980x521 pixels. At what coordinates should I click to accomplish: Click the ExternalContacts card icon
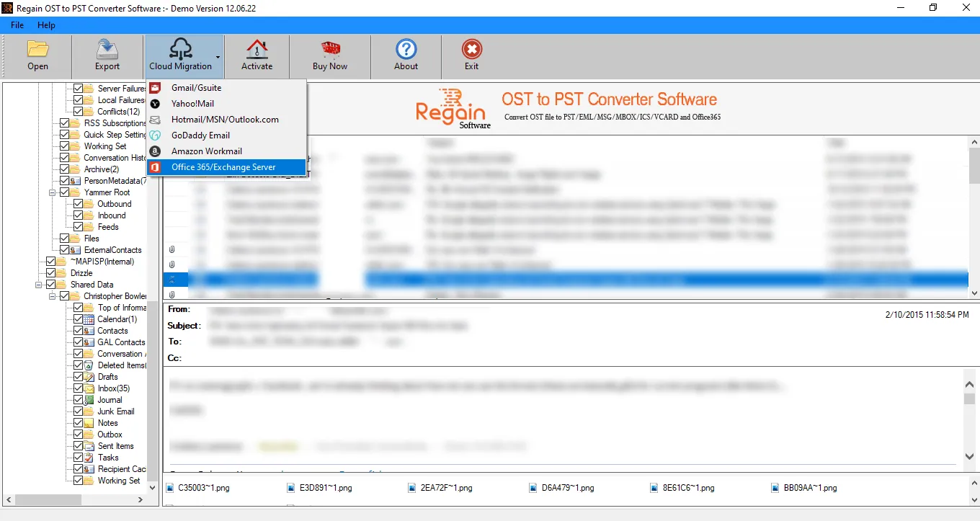(x=76, y=250)
